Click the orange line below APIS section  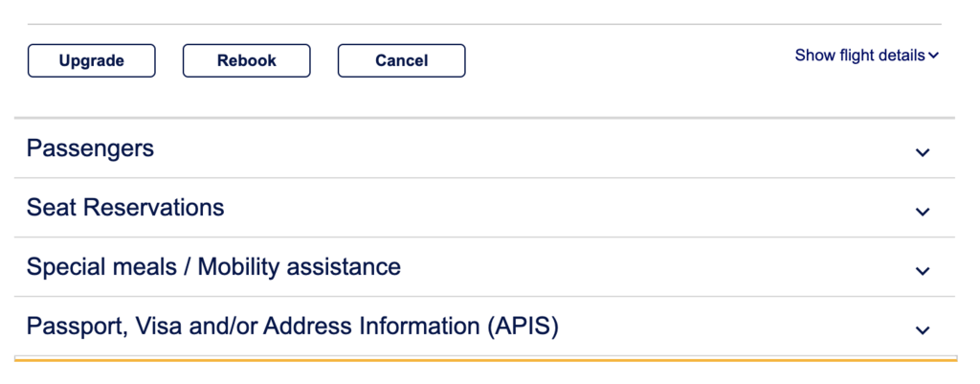click(x=484, y=360)
